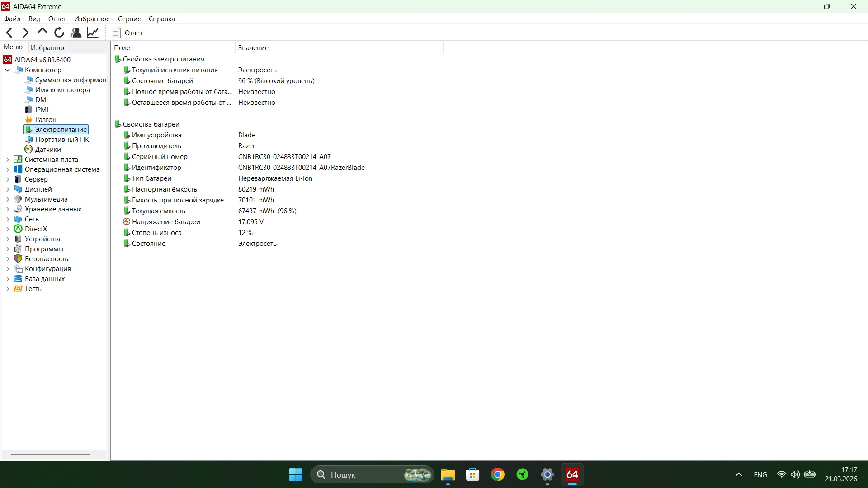Screen dimensions: 868x488
Task: Click the Forward navigation arrow
Action: 26,33
